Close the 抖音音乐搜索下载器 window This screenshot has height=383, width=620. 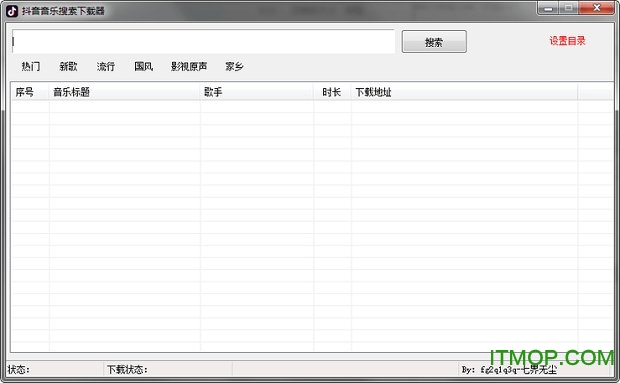click(x=597, y=8)
